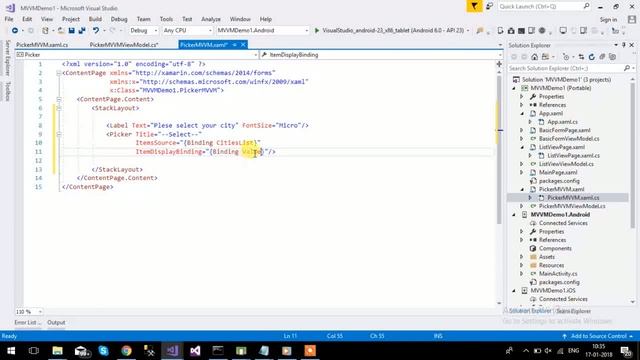Expand the Assets folder
Image resolution: width=640 pixels, height=360 pixels.
point(522,257)
